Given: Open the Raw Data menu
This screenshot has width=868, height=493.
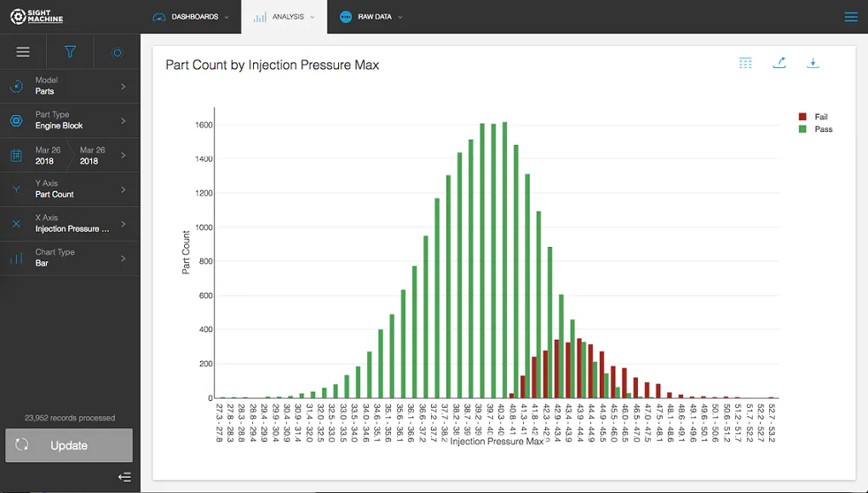Looking at the screenshot, I should point(371,17).
